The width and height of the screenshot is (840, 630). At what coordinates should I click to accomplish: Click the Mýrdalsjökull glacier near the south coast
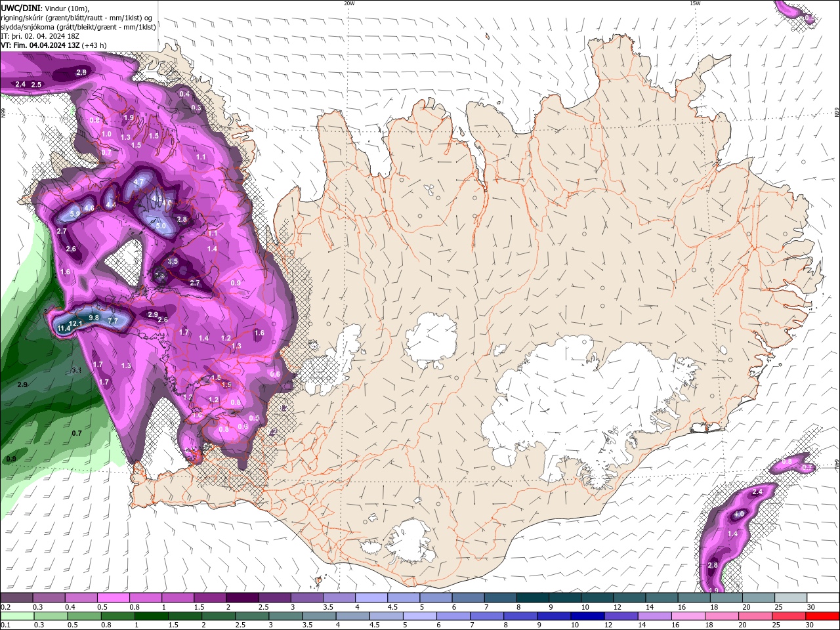(410, 541)
